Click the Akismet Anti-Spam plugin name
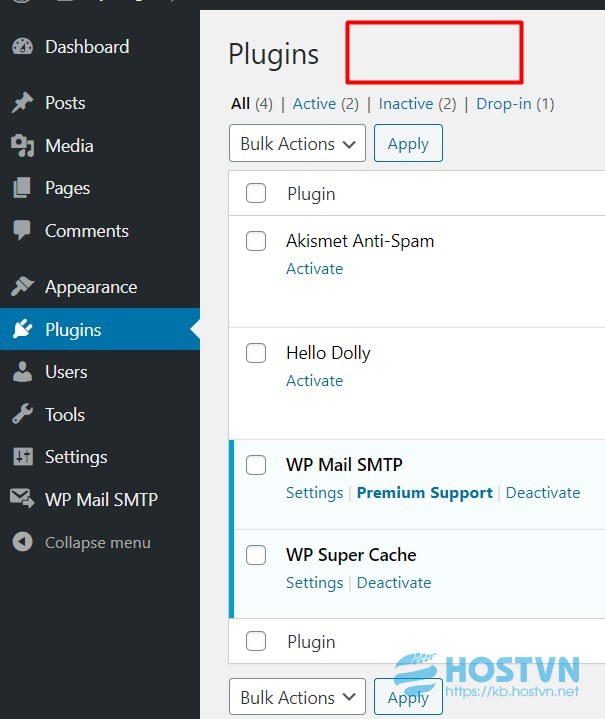The height and width of the screenshot is (719, 605). pos(360,241)
